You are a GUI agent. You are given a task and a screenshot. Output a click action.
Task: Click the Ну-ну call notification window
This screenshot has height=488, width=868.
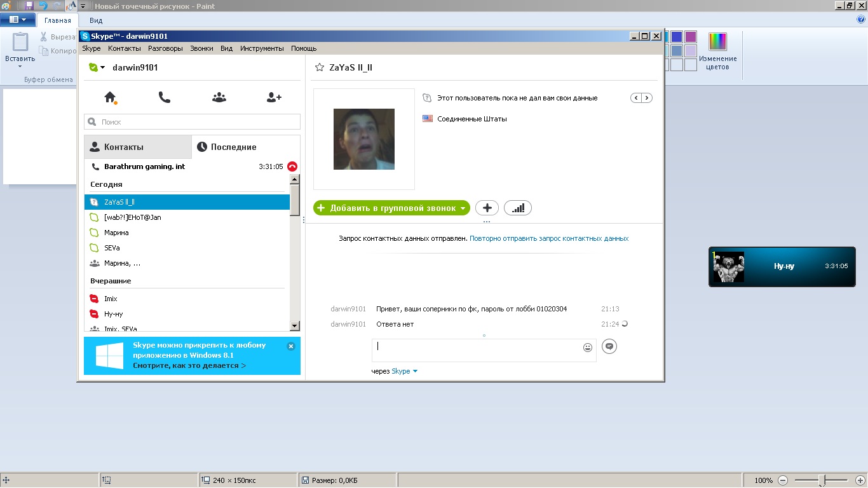(x=782, y=267)
